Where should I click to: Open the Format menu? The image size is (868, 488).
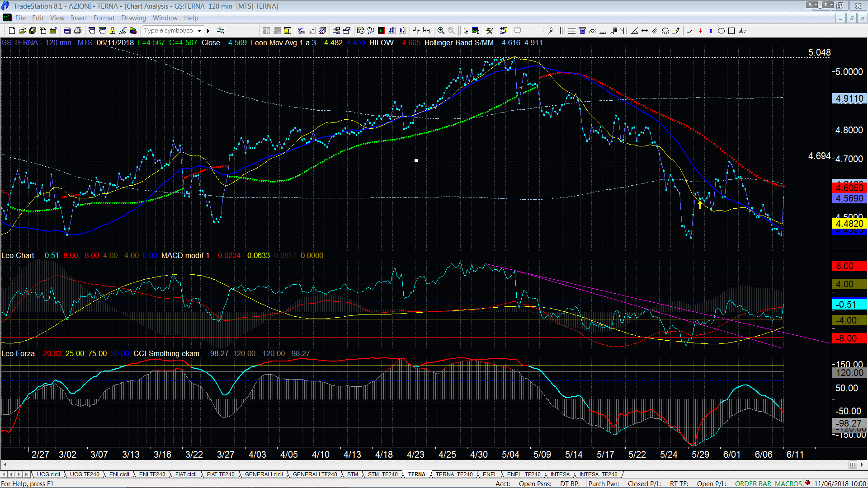[x=104, y=18]
